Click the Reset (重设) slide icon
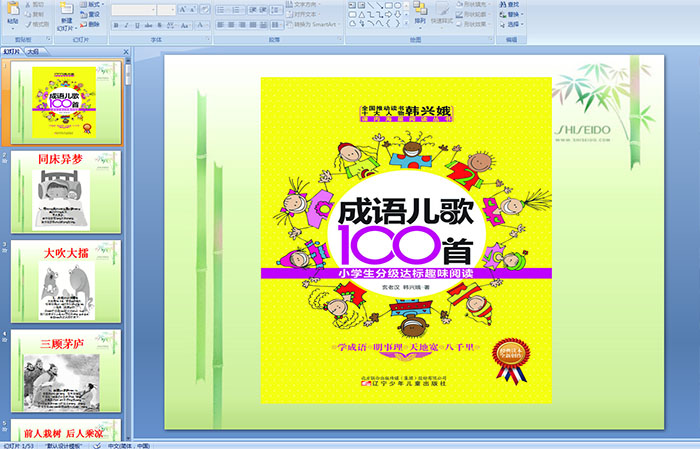The width and height of the screenshot is (700, 449). (83, 14)
